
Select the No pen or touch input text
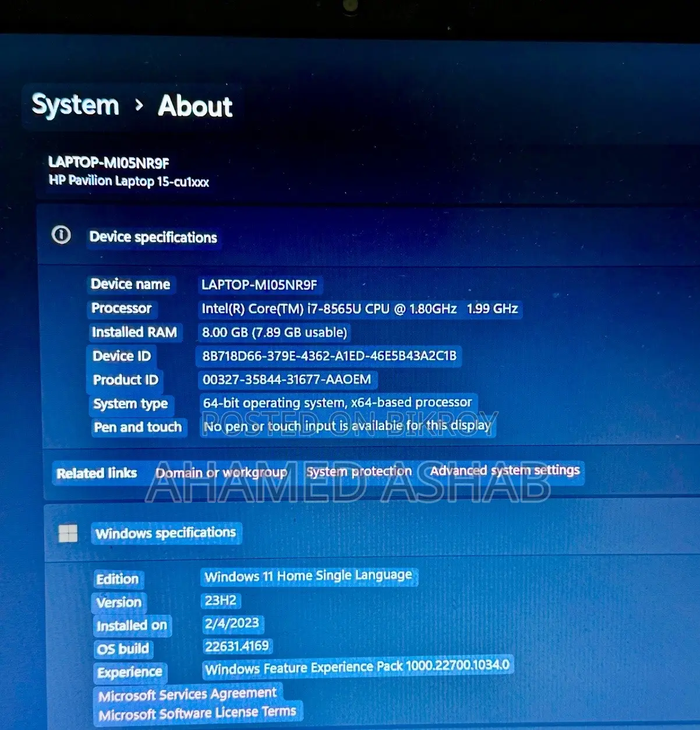click(347, 426)
